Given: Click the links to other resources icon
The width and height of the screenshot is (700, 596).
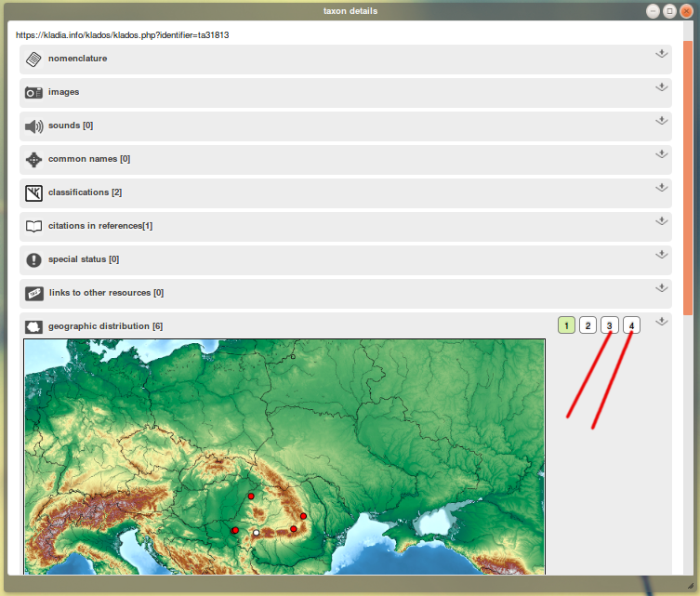Looking at the screenshot, I should click(33, 293).
